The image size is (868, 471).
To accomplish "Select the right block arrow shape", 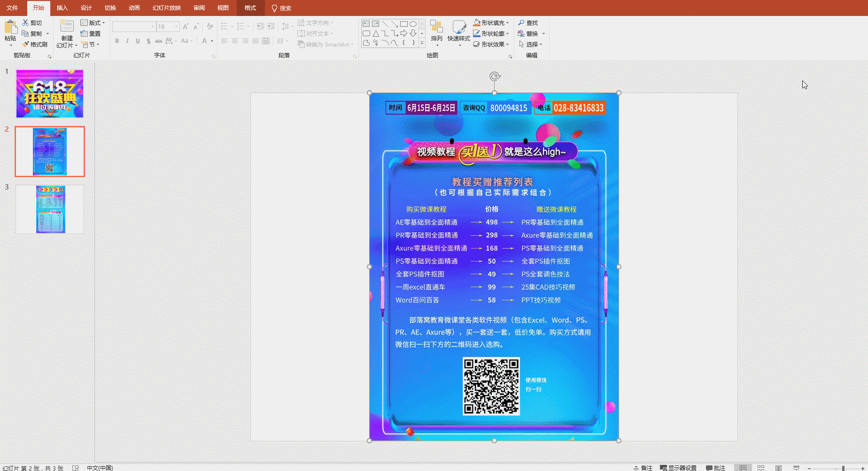I will [403, 33].
